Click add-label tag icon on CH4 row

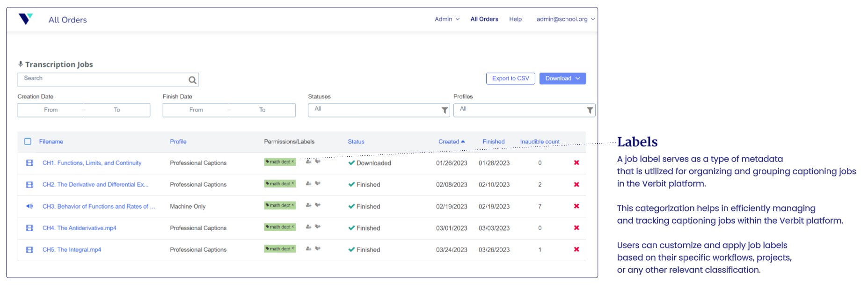(318, 227)
